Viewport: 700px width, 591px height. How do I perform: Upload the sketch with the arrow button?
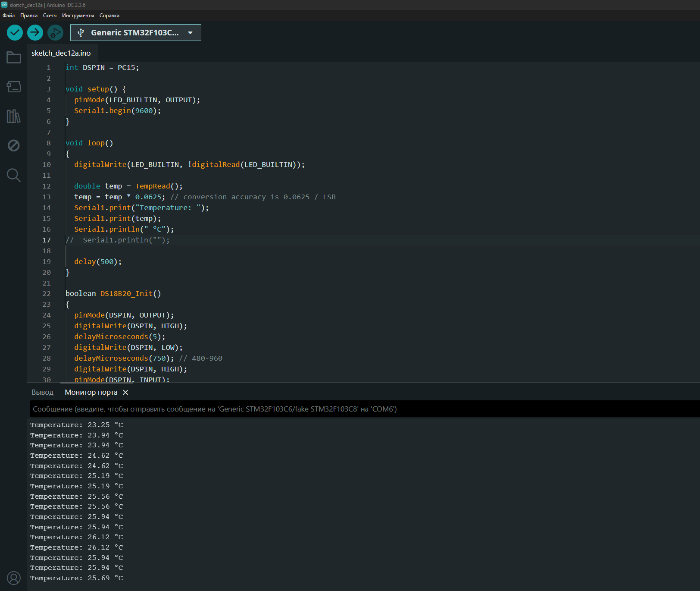[x=35, y=32]
